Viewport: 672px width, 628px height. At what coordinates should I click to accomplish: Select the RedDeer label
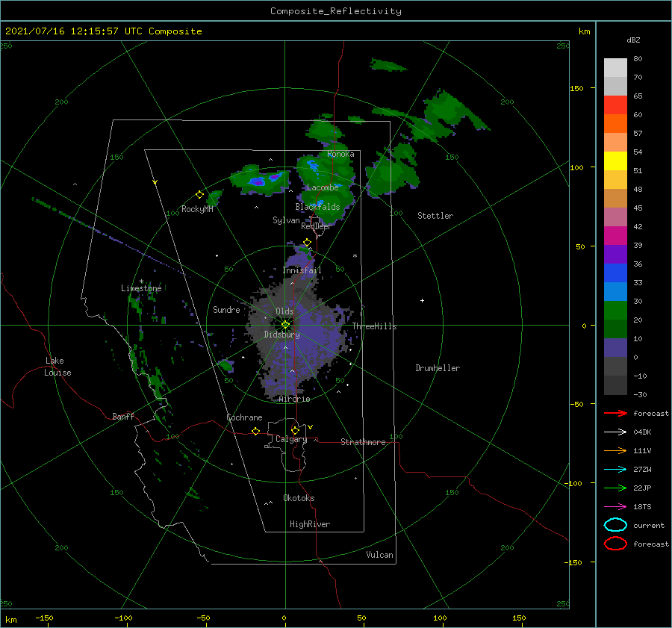[317, 226]
